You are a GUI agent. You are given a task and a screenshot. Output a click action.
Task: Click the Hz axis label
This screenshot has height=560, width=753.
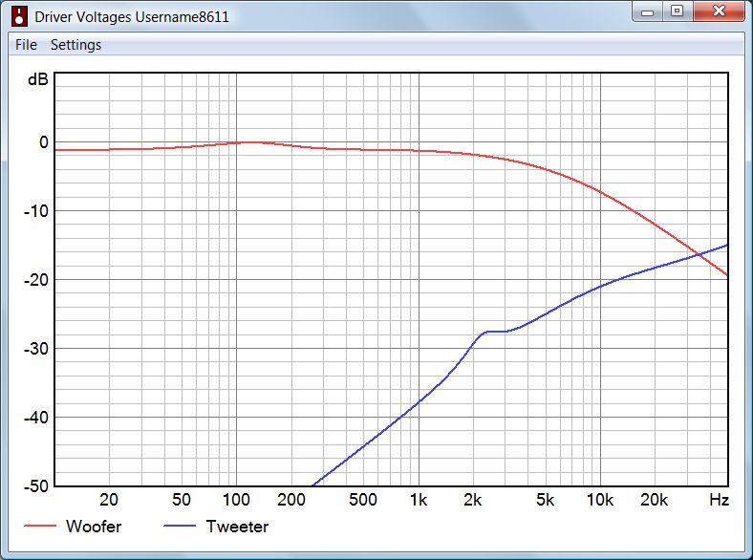click(x=719, y=500)
